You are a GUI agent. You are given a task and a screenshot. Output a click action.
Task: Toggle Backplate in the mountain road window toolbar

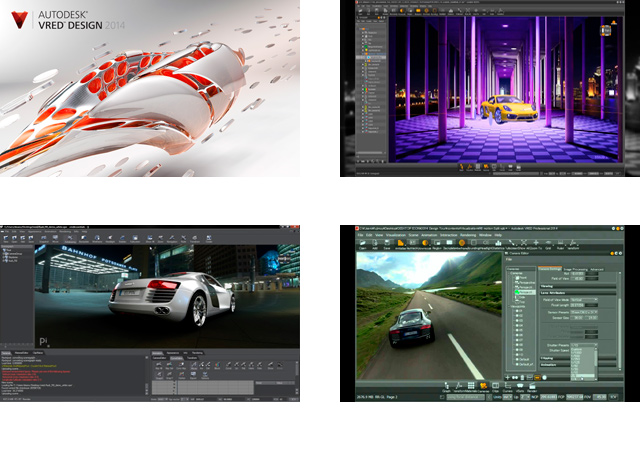click(x=449, y=243)
